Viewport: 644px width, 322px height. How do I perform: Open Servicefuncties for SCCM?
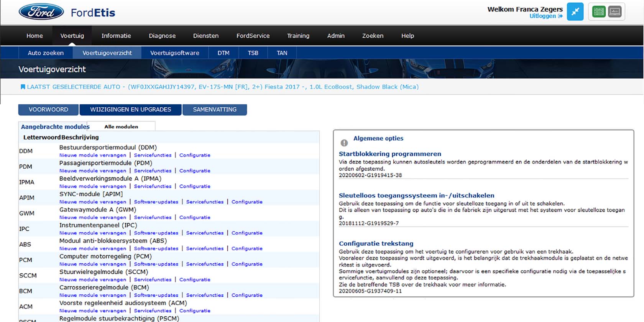(x=153, y=280)
